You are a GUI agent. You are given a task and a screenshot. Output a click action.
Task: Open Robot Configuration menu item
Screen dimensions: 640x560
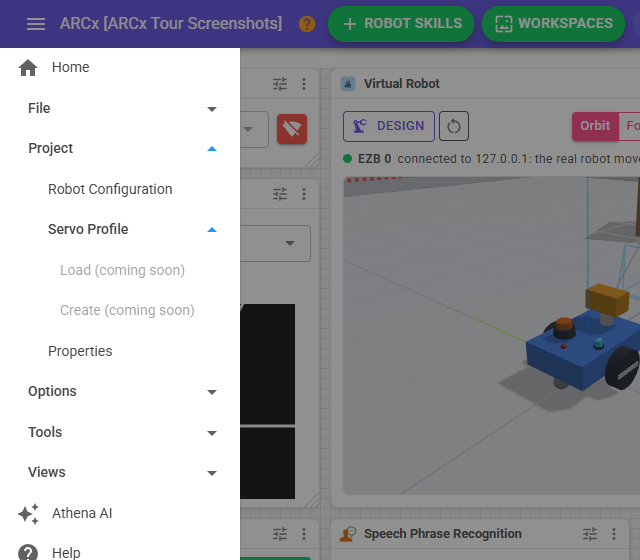pos(110,189)
